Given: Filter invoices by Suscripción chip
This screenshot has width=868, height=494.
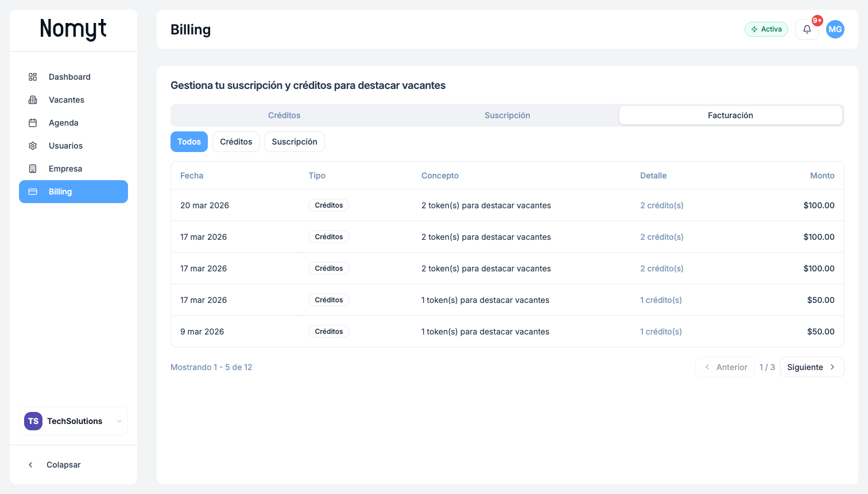Looking at the screenshot, I should pyautogui.click(x=294, y=142).
